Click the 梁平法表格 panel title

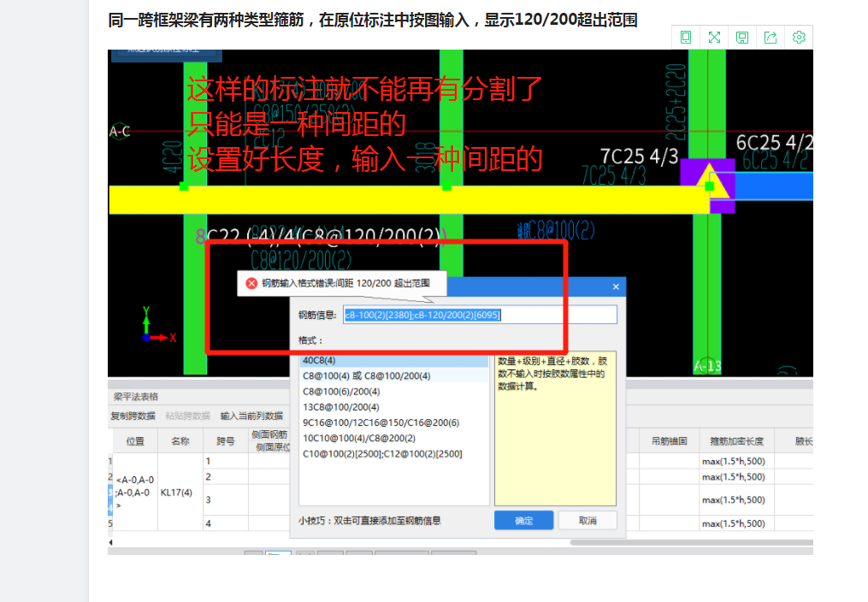136,397
